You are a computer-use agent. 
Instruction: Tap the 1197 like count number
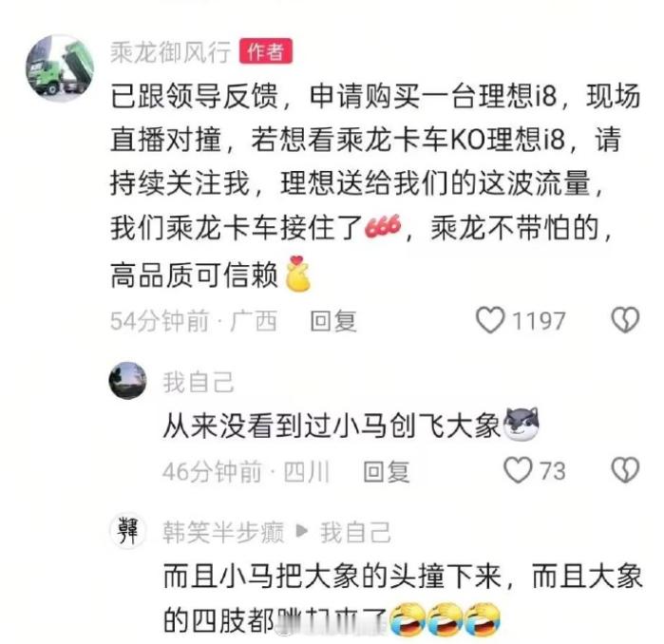[x=539, y=321]
